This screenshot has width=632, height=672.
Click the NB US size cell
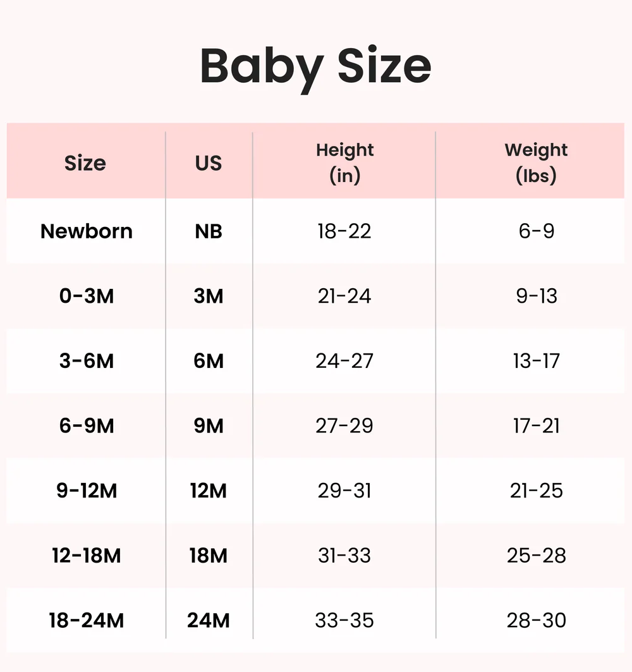(209, 231)
